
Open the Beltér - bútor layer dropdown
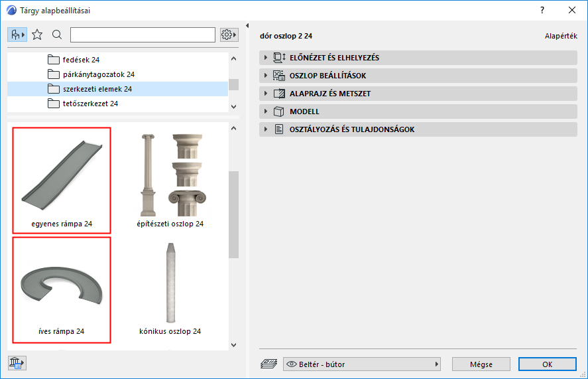point(361,364)
